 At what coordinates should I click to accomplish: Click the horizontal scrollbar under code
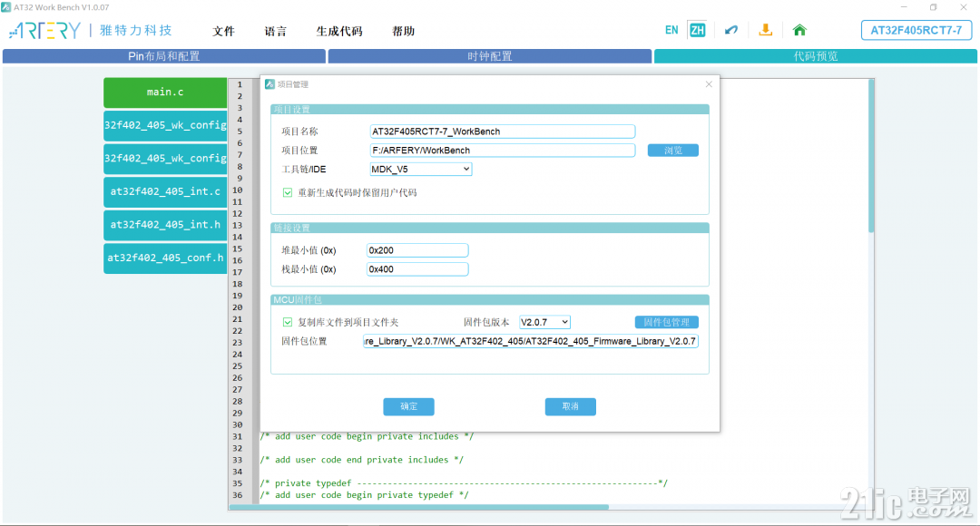coord(418,507)
